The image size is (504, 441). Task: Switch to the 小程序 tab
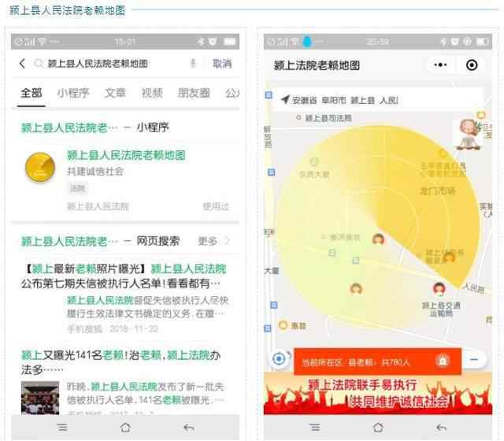pyautogui.click(x=73, y=93)
